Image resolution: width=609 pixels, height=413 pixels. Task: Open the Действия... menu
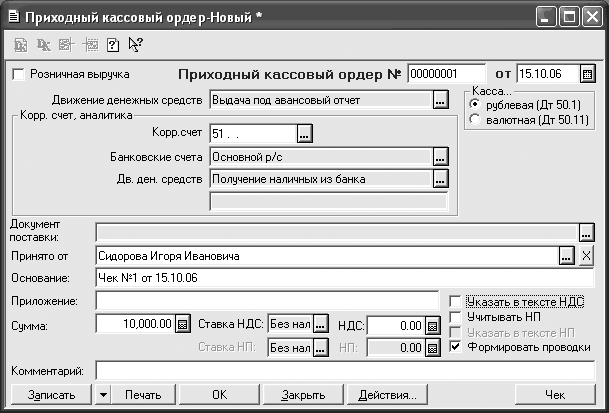379,394
